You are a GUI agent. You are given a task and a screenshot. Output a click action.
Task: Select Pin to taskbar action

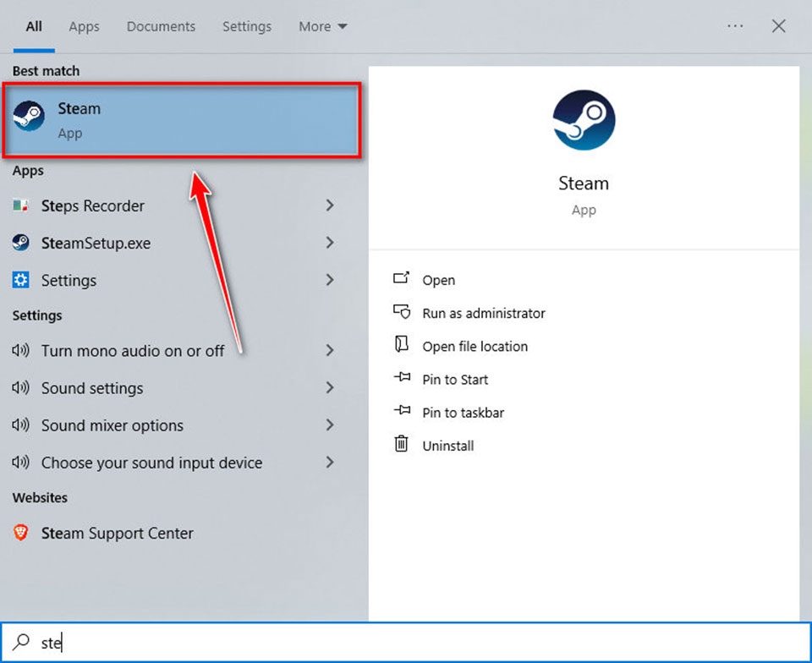(x=463, y=413)
